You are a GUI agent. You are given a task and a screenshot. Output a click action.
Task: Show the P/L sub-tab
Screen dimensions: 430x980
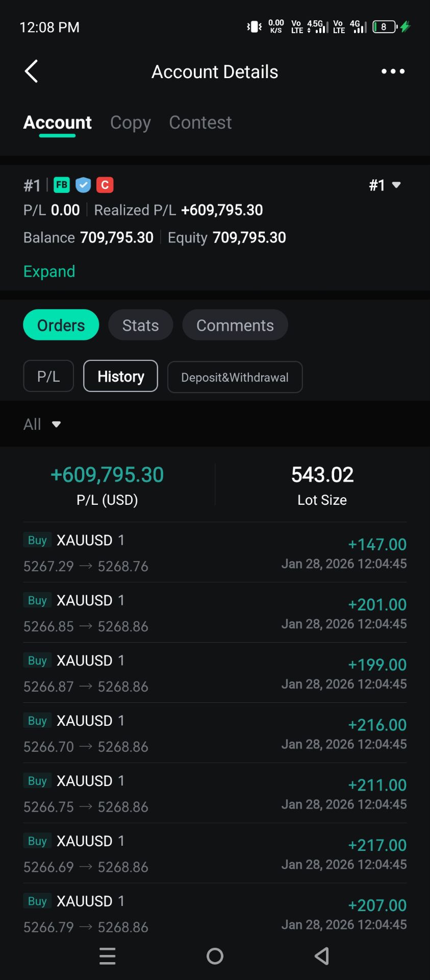pos(48,377)
